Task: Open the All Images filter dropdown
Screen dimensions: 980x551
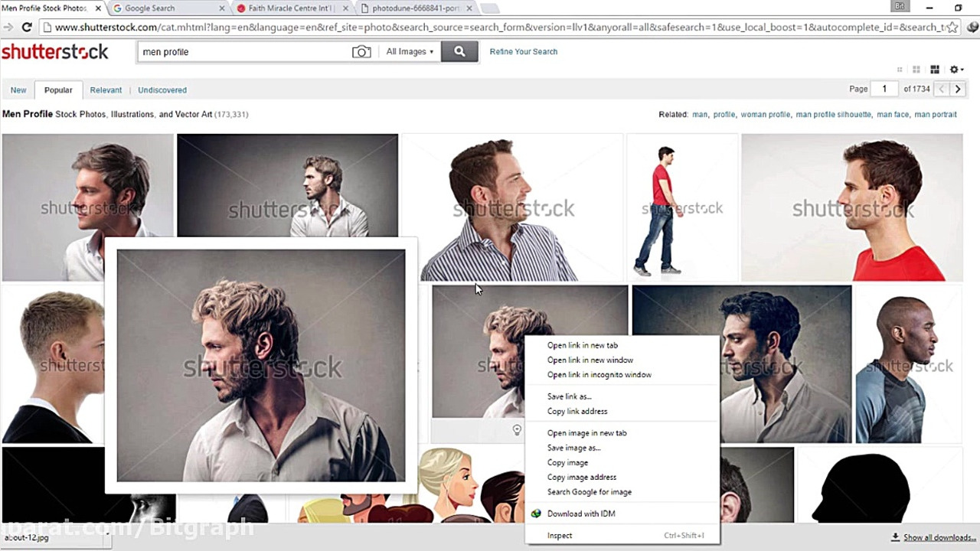Action: 410,52
